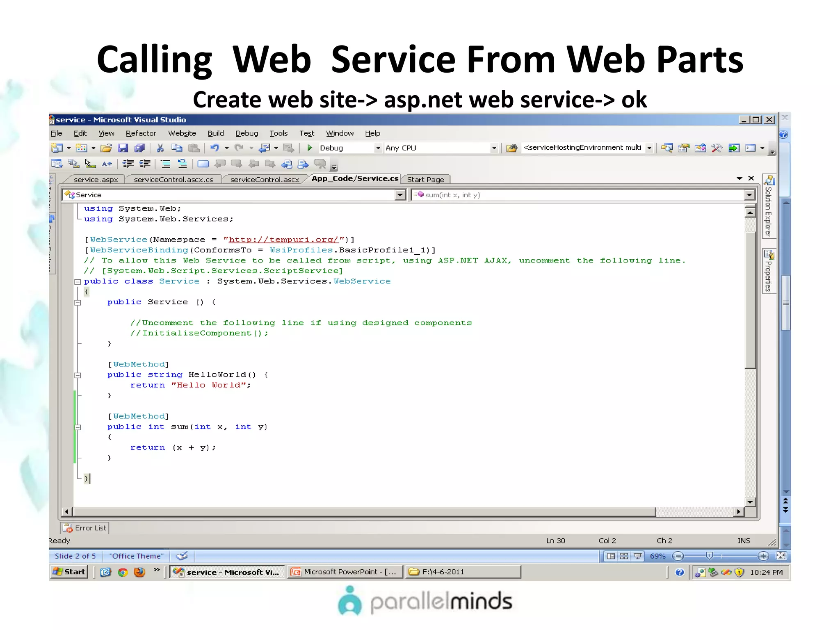Switch to Start Page tab
Viewport: 840px width, 630px height.
click(425, 180)
